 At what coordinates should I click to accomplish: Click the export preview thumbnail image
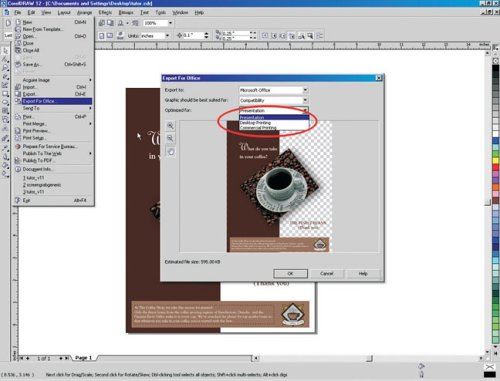pyautogui.click(x=279, y=186)
